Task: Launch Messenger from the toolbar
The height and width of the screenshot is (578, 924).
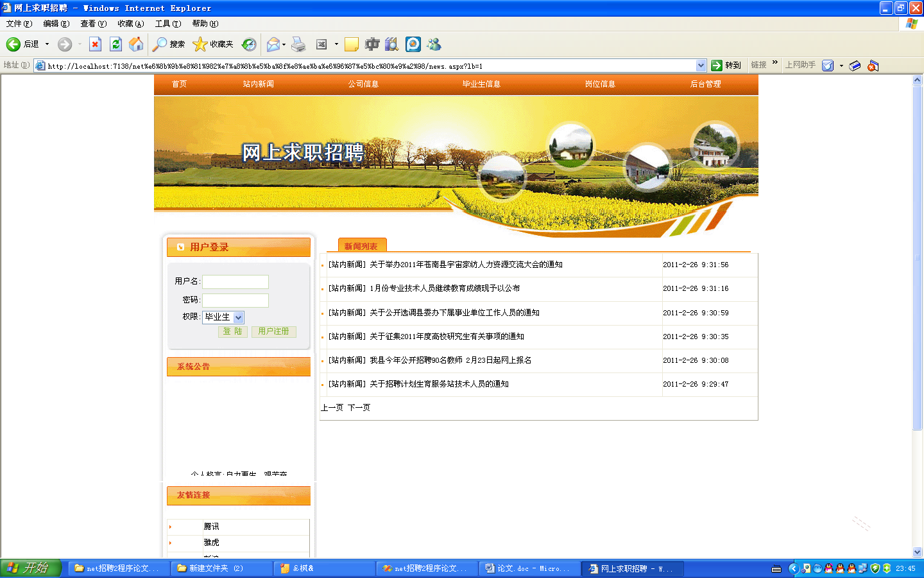Action: (x=434, y=44)
